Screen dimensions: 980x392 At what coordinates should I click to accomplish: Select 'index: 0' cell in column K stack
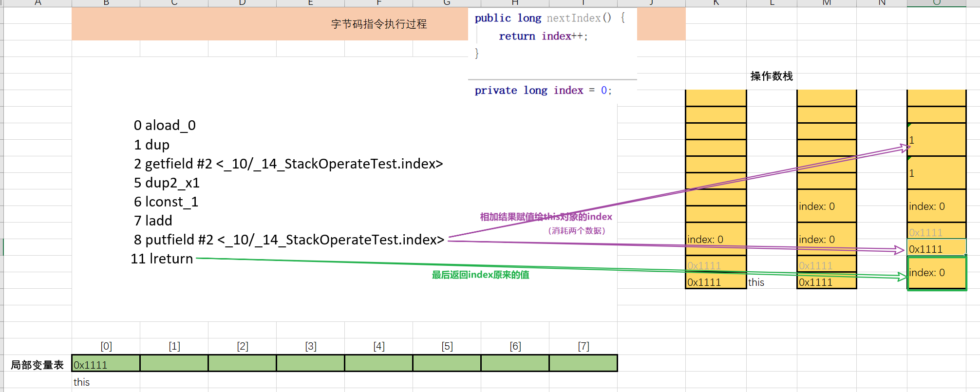coord(716,239)
